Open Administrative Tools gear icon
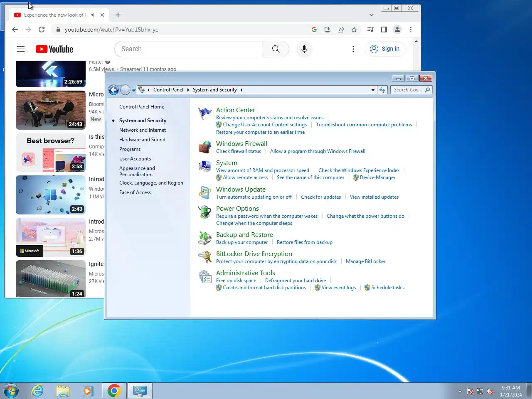This screenshot has width=532, height=399. [205, 276]
